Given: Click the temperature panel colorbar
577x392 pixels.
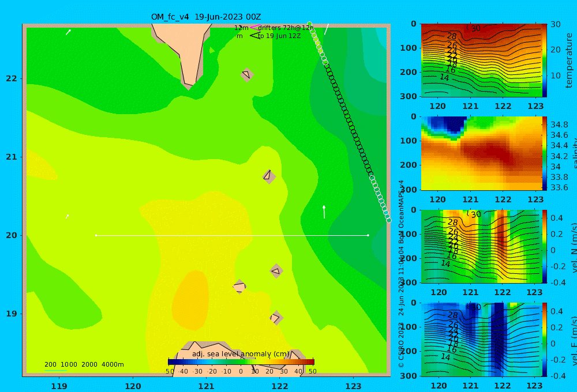Looking at the screenshot, I should click(x=544, y=61).
